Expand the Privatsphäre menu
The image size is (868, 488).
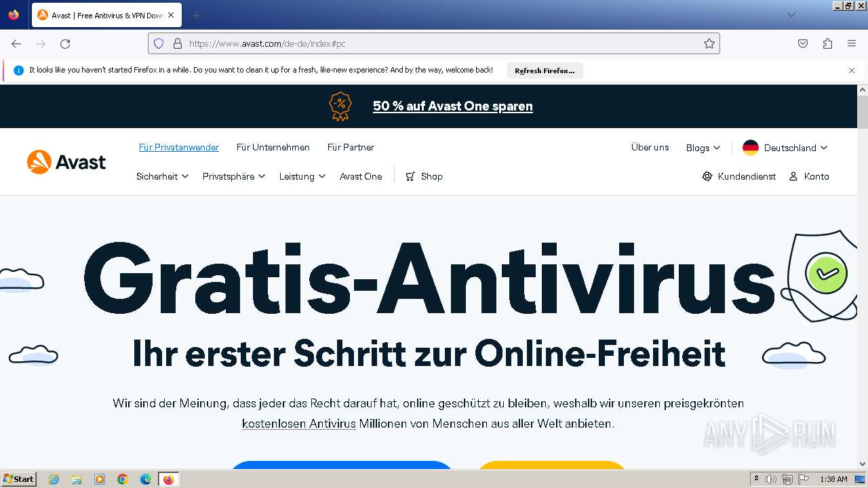[234, 176]
